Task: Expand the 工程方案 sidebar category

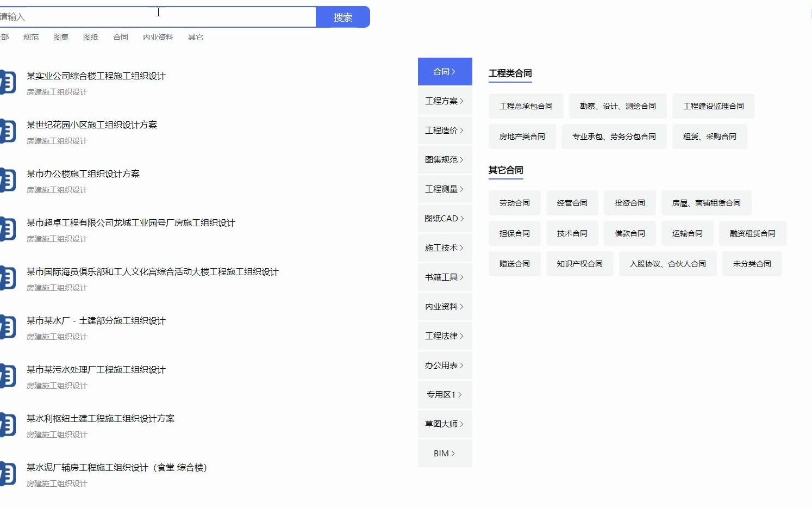Action: (445, 101)
